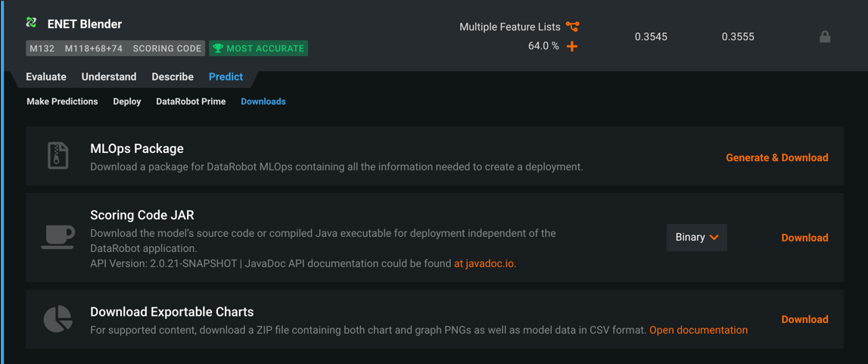
Task: Click the orange plus icon beside 64.0 %
Action: (572, 46)
